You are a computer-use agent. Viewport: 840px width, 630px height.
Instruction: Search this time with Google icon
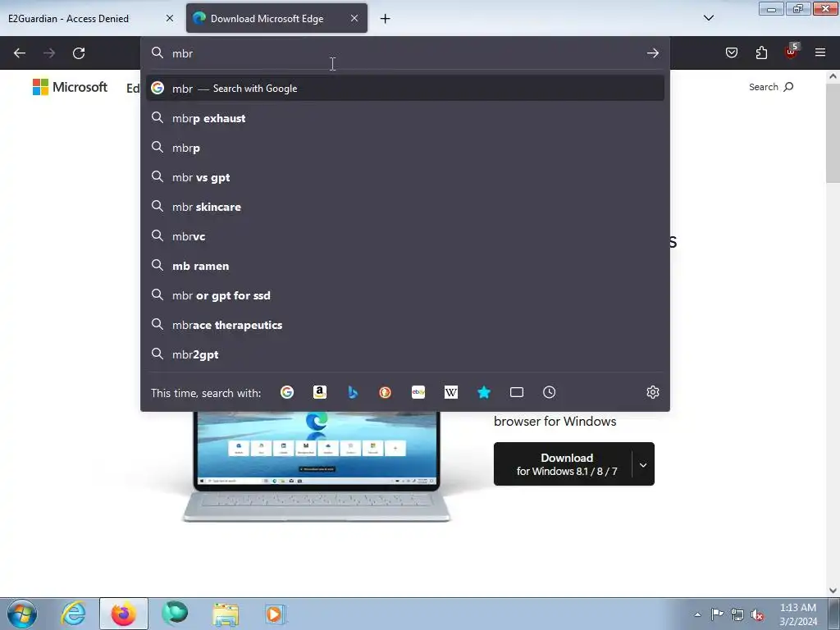coord(287,392)
